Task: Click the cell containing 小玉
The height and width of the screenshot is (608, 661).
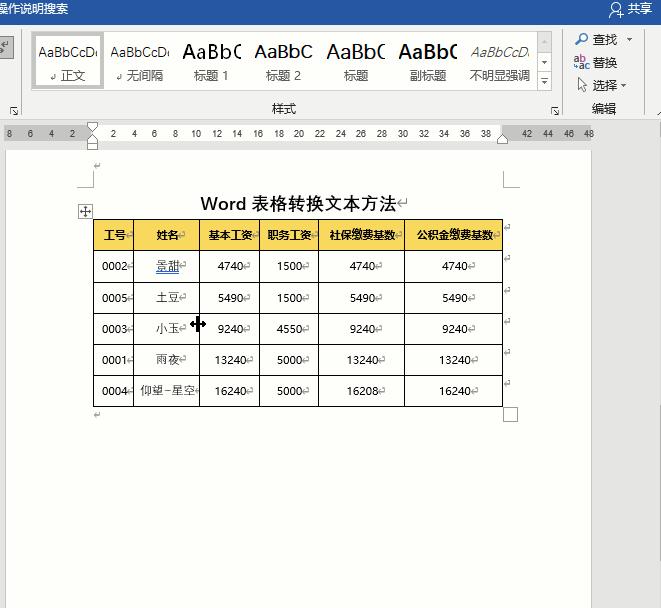Action: (167, 329)
